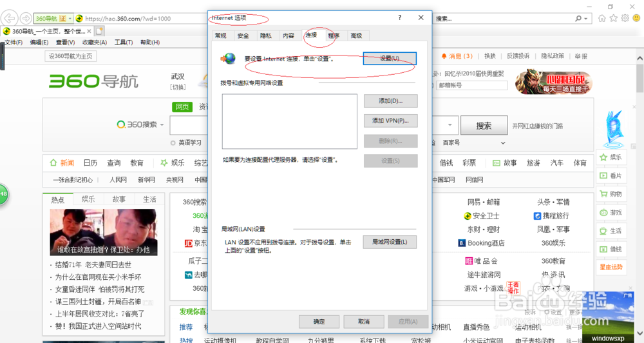Open 生活 in right sidebar
644x343 pixels.
point(611,231)
